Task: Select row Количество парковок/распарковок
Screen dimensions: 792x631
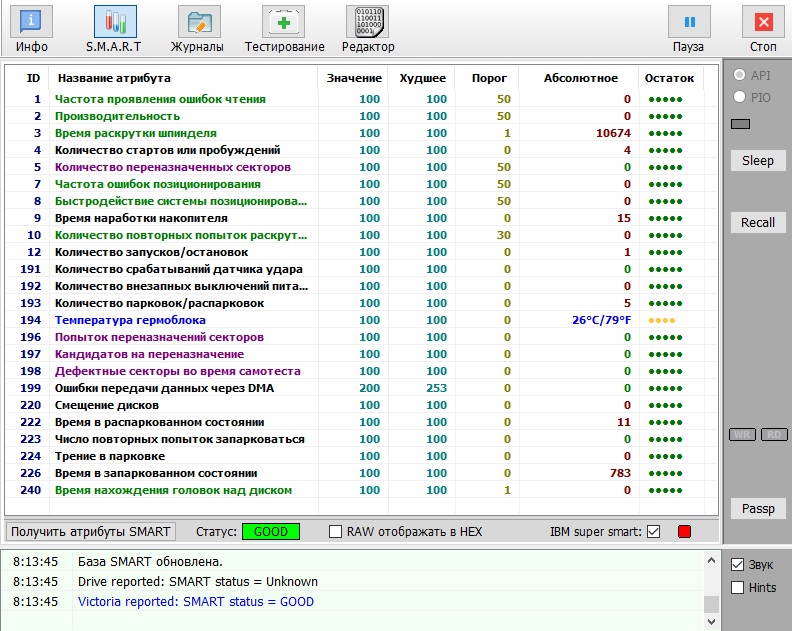Action: (x=361, y=303)
